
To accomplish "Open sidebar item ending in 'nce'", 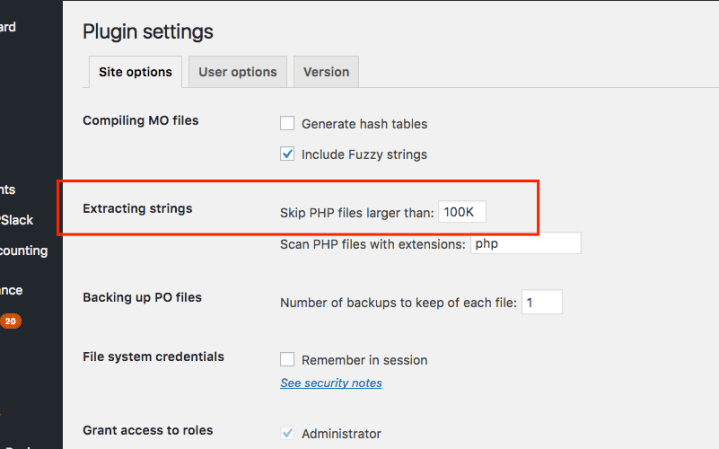I will point(11,290).
